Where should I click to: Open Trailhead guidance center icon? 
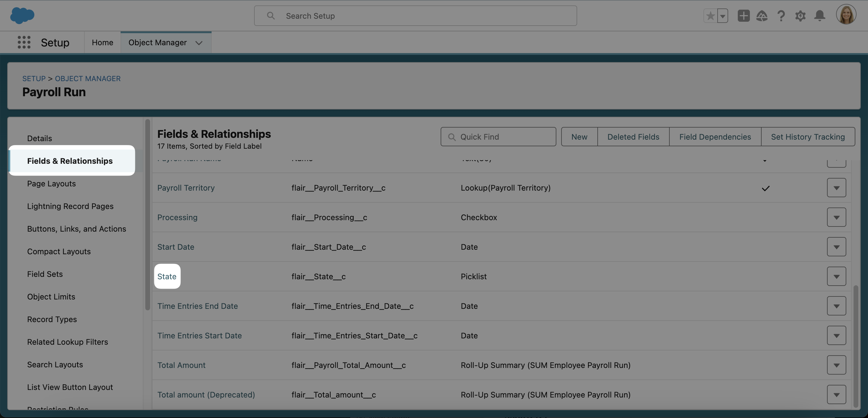point(762,15)
